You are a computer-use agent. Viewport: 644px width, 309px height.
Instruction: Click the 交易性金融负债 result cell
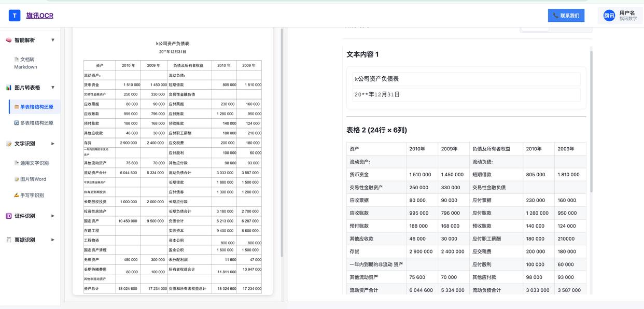point(496,188)
